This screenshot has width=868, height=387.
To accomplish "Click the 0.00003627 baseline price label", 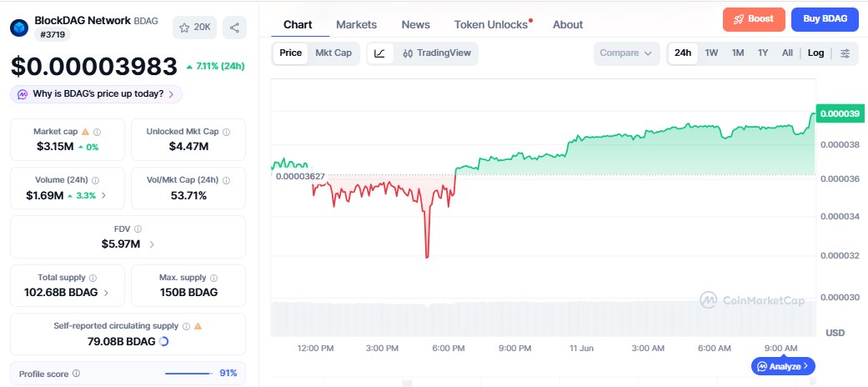I will point(300,177).
